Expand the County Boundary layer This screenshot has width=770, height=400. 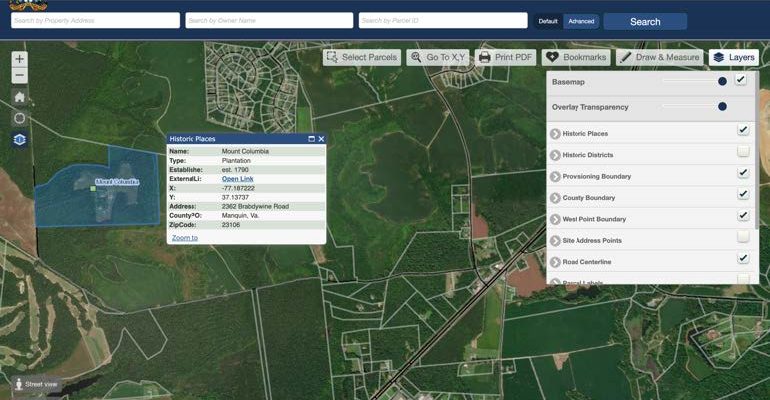pos(555,198)
